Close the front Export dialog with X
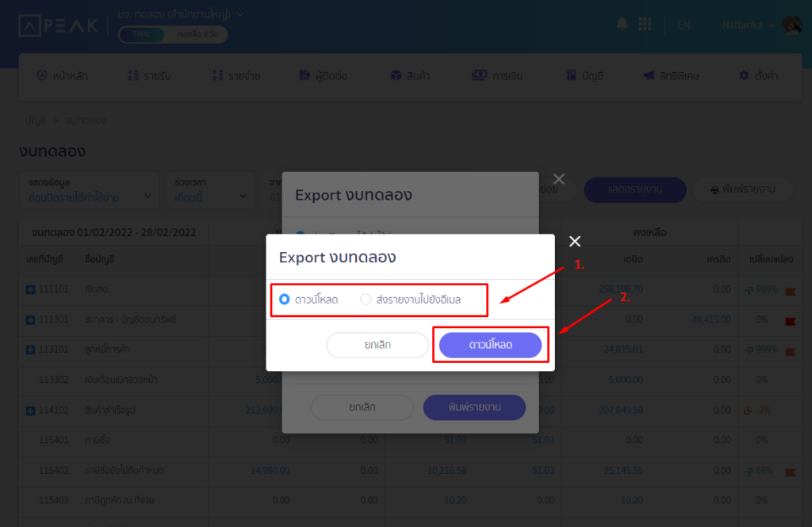The image size is (812, 527). pos(575,242)
